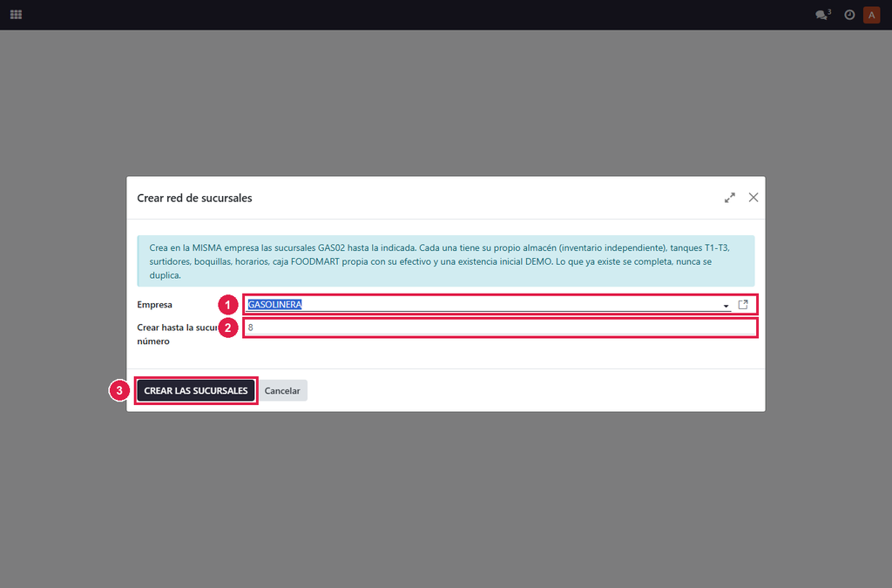Click the sucursal number input field
This screenshot has width=892, height=588.
pos(501,328)
